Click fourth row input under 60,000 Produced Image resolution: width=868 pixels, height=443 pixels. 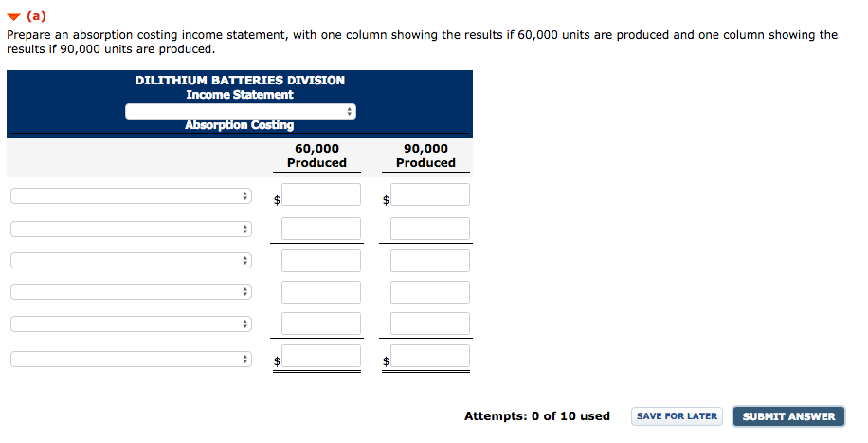321,292
